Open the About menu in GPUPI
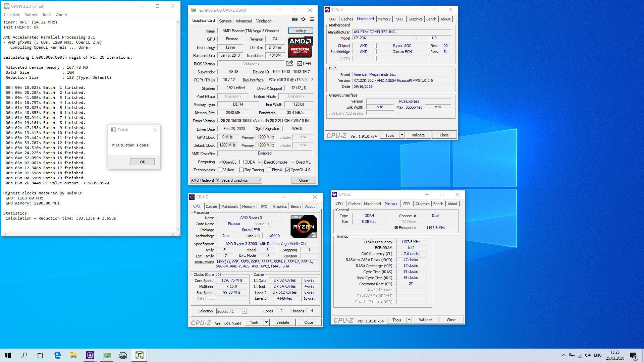Screen dimensions: 644x362 tap(61, 15)
